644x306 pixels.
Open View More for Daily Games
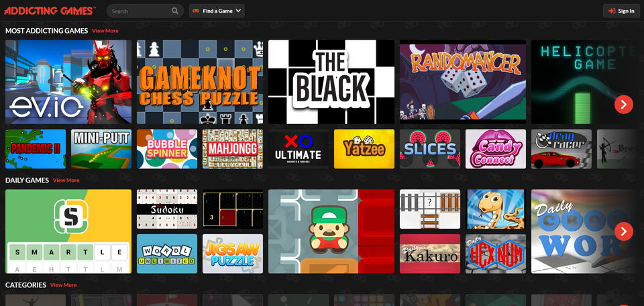click(66, 181)
